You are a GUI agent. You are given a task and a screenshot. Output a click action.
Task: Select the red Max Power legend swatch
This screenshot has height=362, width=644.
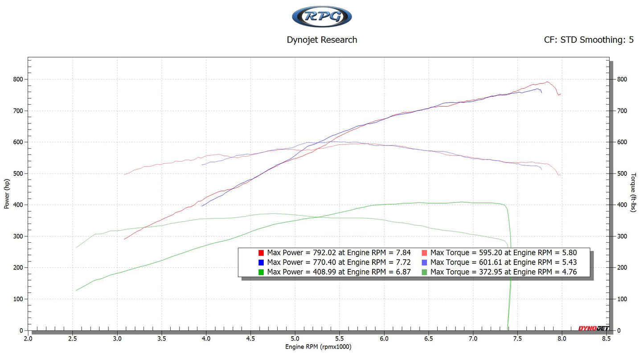point(261,253)
